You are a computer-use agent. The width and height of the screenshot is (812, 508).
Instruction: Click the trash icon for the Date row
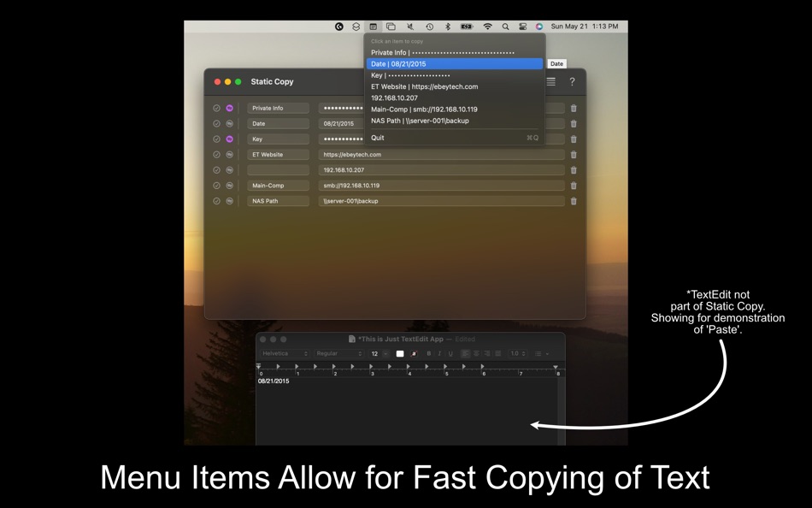[574, 124]
